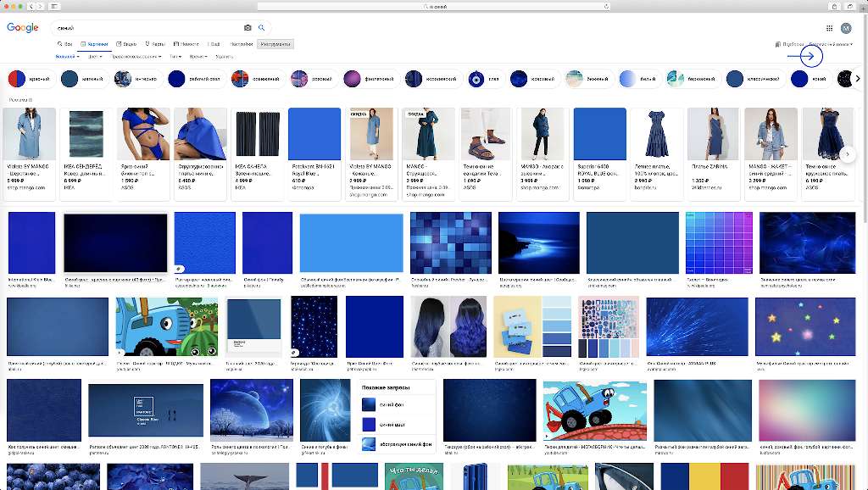868x490 pixels.
Task: Click the Google logo
Action: point(23,28)
